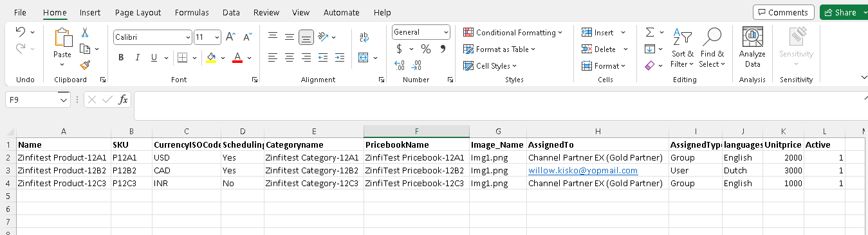
Task: Open Font Color dropdown arrow
Action: 249,58
